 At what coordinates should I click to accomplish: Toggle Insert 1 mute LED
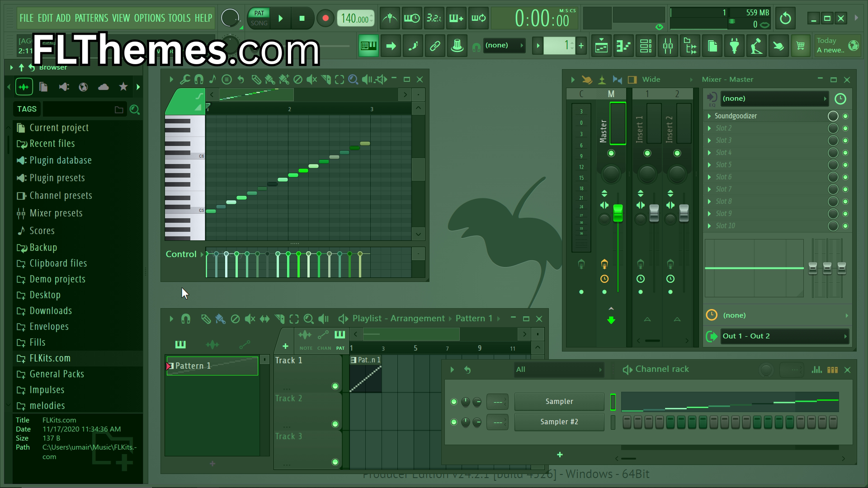pos(647,153)
